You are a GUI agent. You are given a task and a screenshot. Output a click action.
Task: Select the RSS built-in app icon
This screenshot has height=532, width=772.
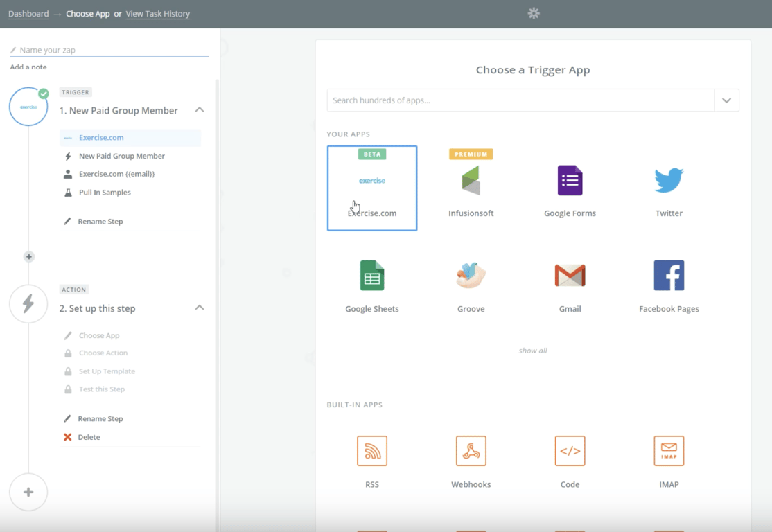tap(371, 451)
